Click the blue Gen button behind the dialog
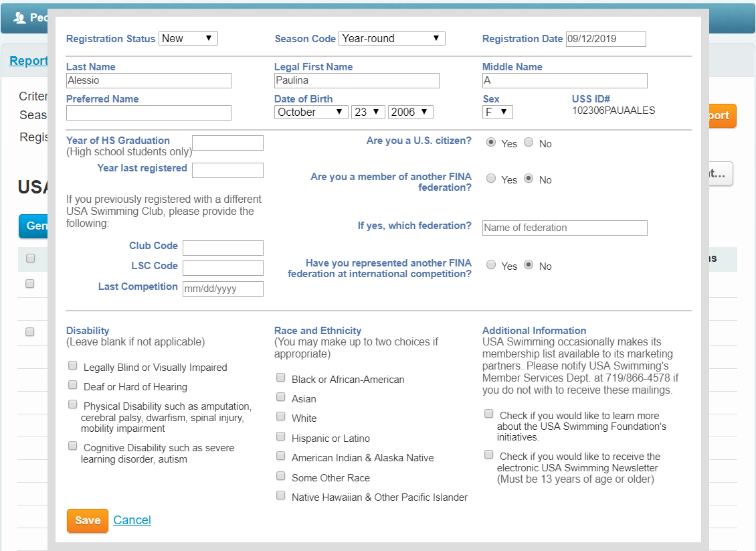This screenshot has height=551, width=756. point(33,226)
